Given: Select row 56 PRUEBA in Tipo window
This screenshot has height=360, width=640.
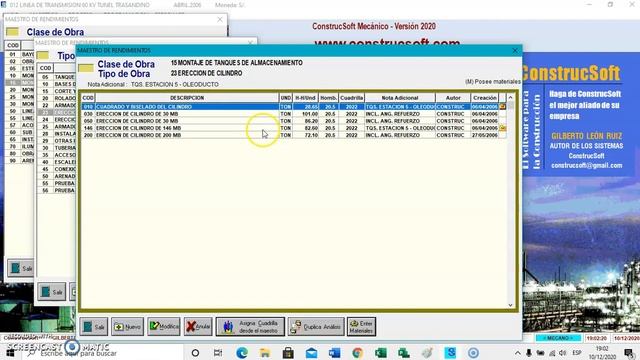Looking at the screenshot, I should tap(57, 191).
